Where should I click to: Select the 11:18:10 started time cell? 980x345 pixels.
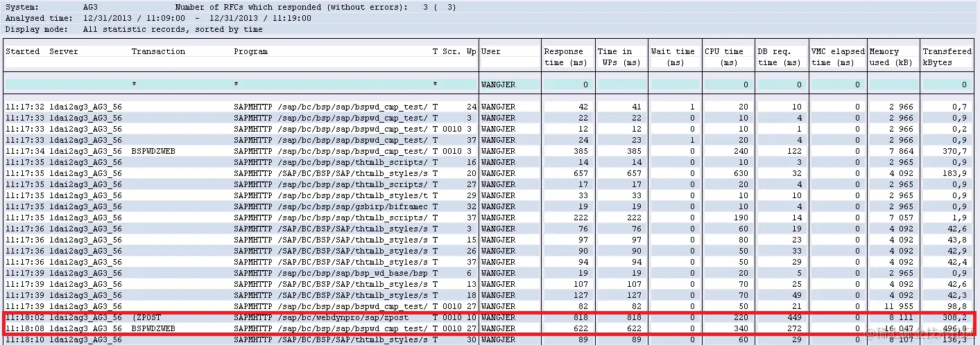[25, 339]
